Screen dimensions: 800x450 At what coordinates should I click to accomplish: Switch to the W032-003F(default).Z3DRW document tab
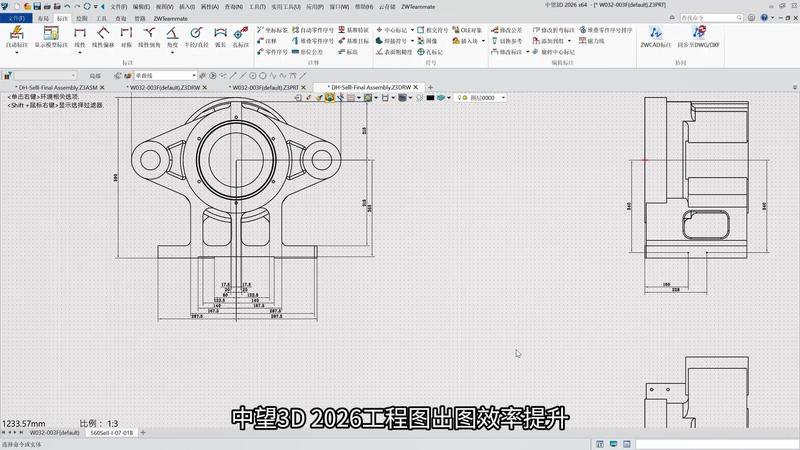point(164,87)
